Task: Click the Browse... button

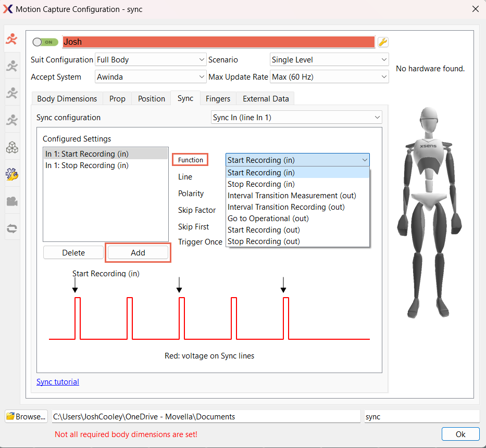Action: pos(27,416)
